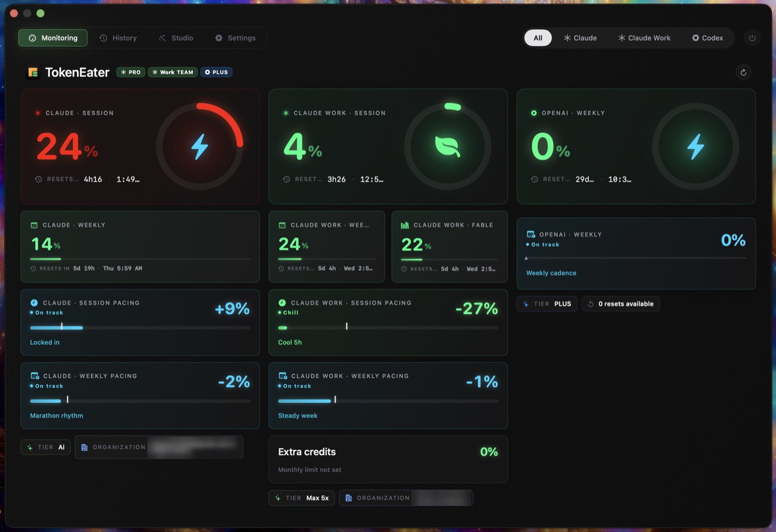The height and width of the screenshot is (532, 776).
Task: Click the Claude Work Fable 22% progress bar
Action: pyautogui.click(x=450, y=259)
